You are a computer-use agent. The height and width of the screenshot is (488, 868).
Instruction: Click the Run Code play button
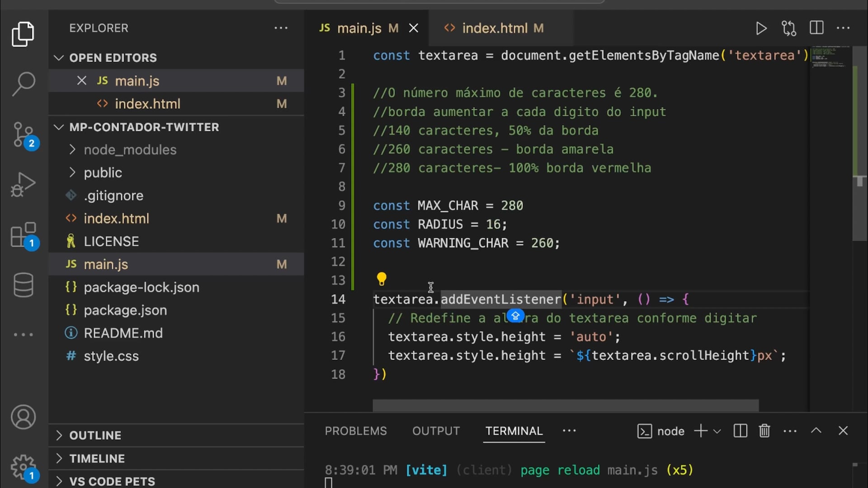[761, 28]
